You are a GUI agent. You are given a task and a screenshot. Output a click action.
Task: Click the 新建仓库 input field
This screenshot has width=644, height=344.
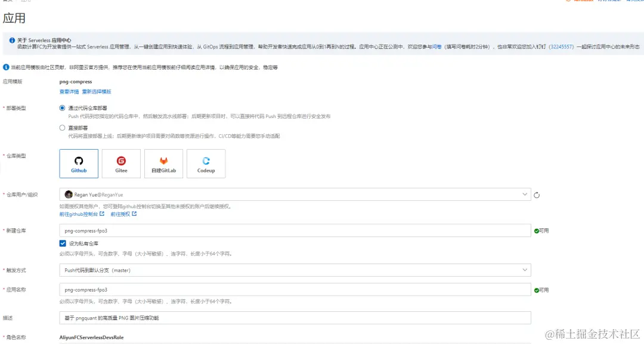point(295,231)
